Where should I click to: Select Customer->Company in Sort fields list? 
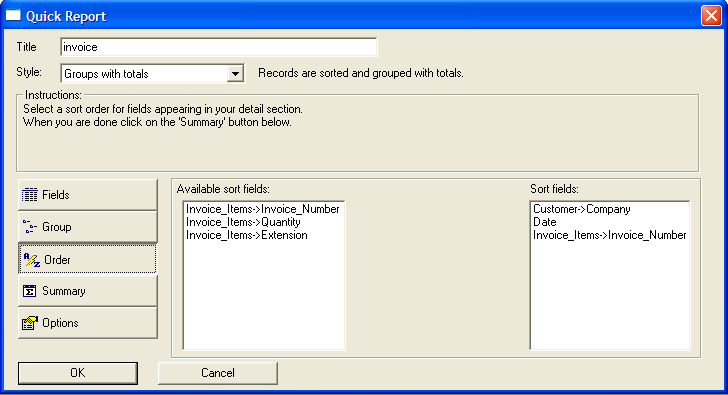click(582, 209)
